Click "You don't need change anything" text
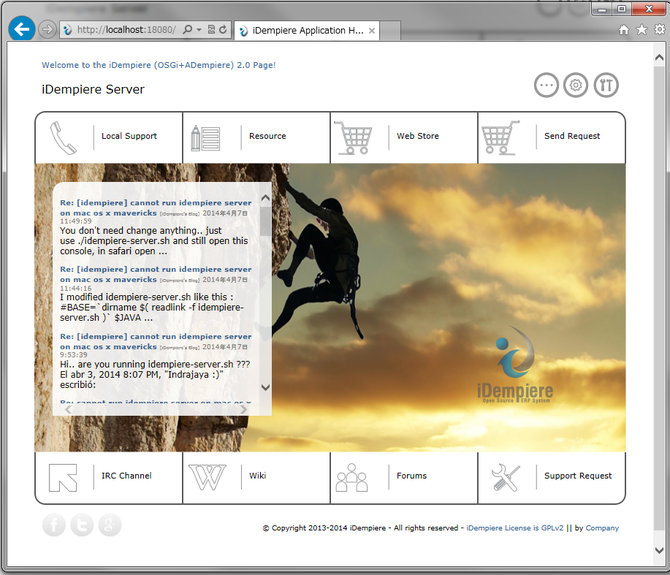670x575 pixels. [x=154, y=241]
